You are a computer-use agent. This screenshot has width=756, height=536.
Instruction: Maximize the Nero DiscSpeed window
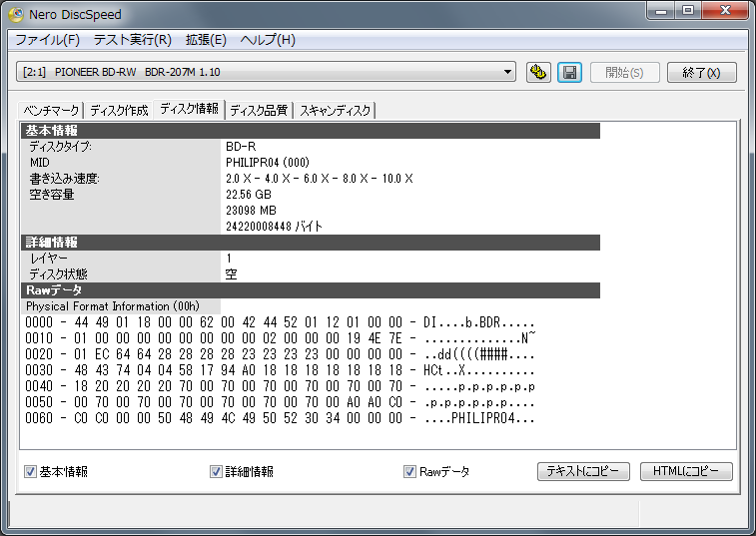tap(688, 11)
